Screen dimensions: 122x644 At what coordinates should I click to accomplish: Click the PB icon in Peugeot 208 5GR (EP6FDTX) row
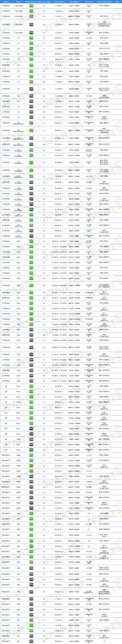point(31,557)
